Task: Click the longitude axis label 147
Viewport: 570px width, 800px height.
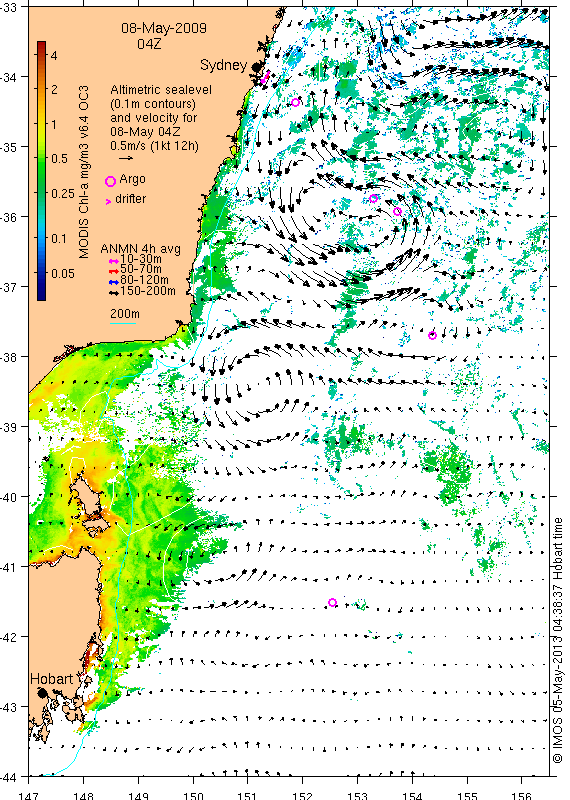Action: tap(28, 795)
